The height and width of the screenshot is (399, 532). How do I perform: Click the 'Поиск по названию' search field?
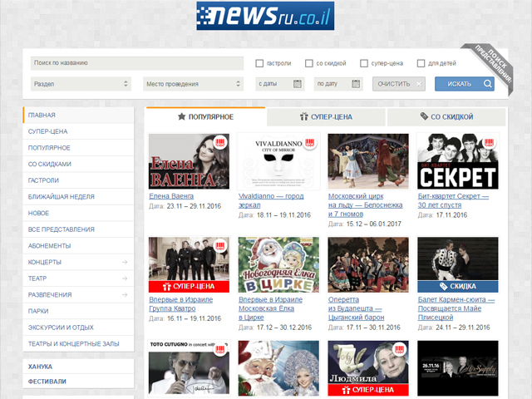(x=137, y=63)
